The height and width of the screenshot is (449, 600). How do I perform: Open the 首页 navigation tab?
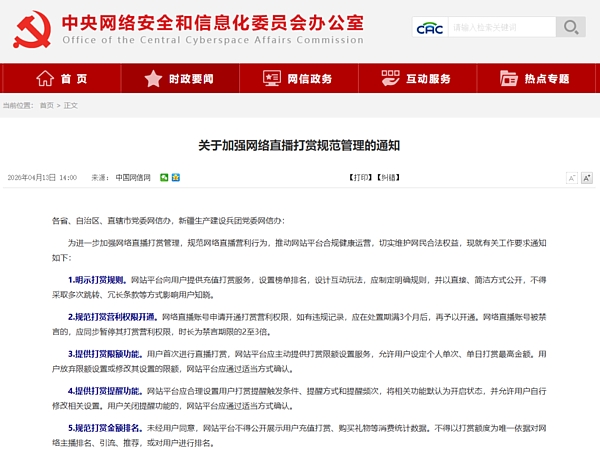point(62,78)
